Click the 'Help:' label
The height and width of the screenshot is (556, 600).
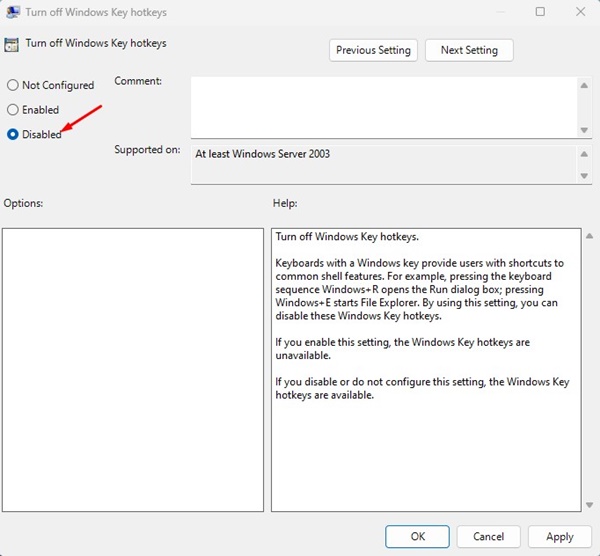285,203
